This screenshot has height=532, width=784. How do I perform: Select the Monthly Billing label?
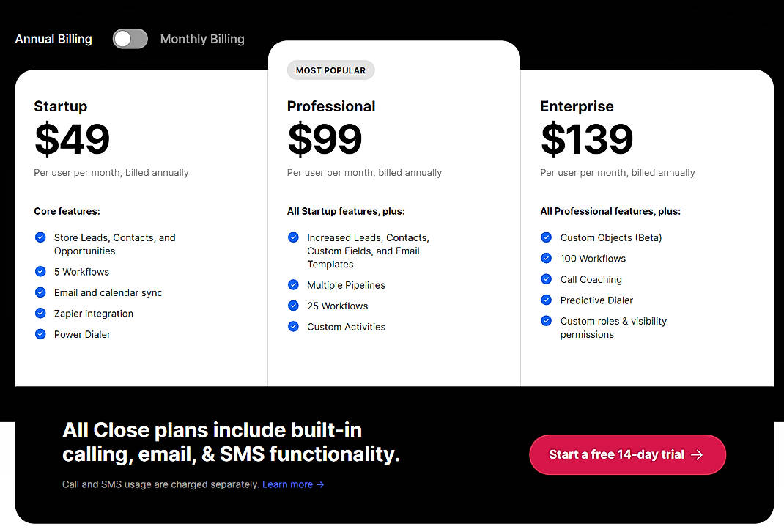click(202, 39)
